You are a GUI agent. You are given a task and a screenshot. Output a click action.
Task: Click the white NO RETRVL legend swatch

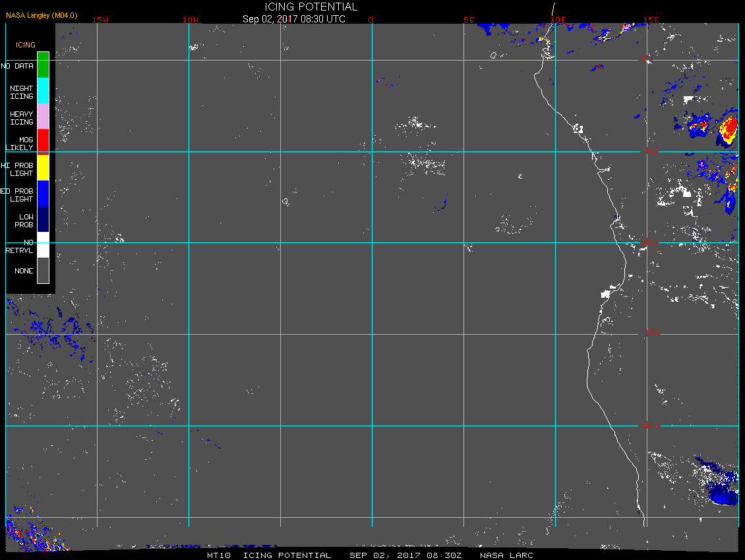(x=44, y=244)
